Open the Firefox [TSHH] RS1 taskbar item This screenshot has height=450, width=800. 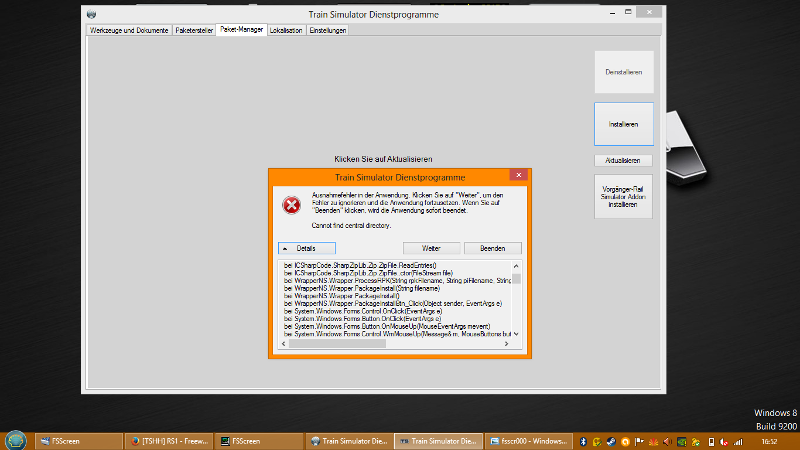point(169,441)
